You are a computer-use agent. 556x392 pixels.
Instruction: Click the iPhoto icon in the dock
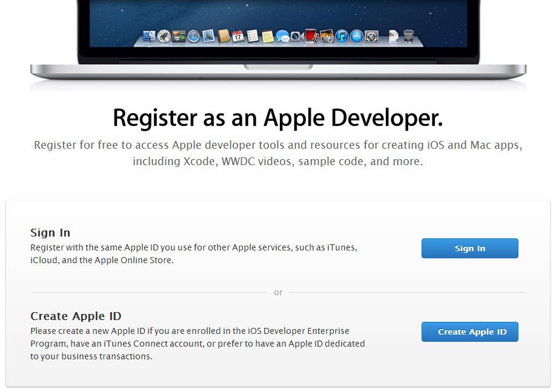pyautogui.click(x=327, y=36)
